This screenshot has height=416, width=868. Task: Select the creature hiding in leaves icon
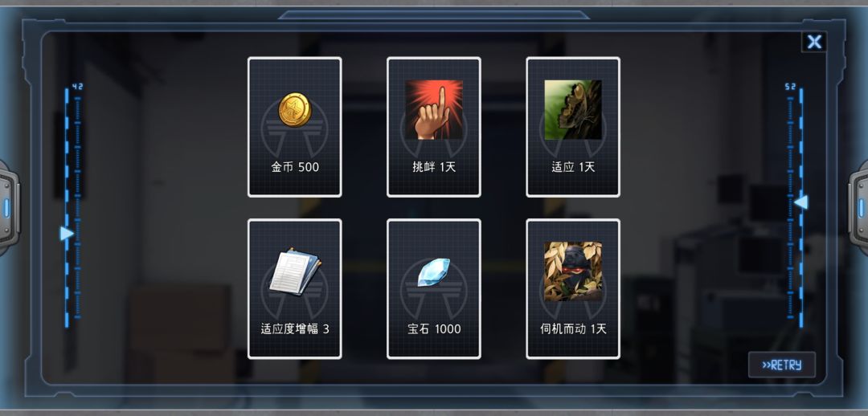coord(573,271)
